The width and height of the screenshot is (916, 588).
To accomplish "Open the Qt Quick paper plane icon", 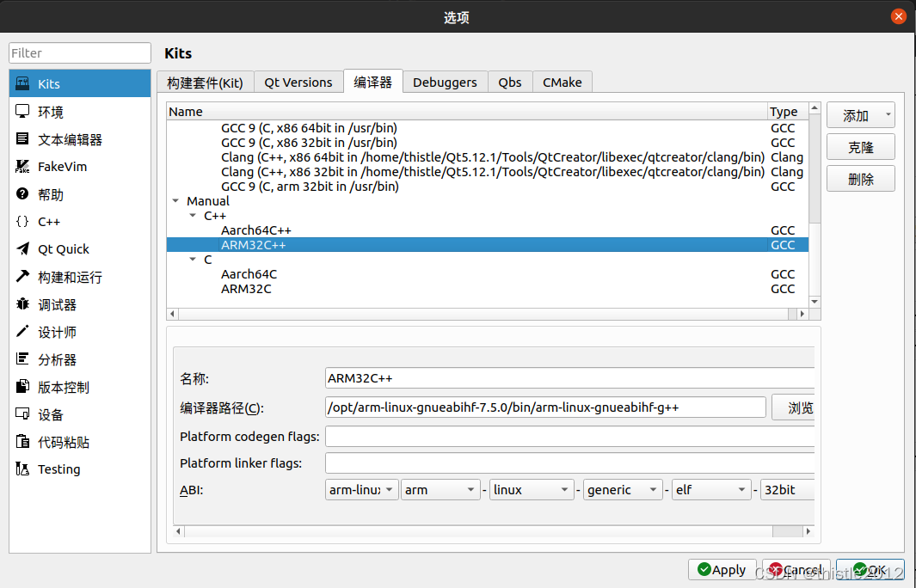I will (22, 248).
